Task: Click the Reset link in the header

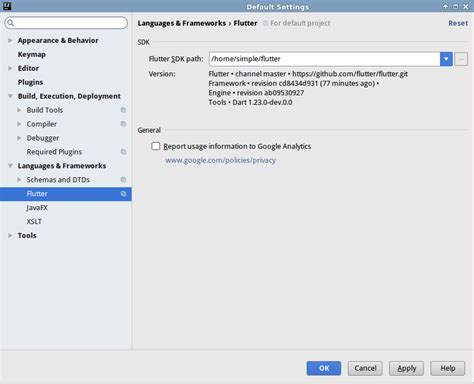Action: pos(458,23)
